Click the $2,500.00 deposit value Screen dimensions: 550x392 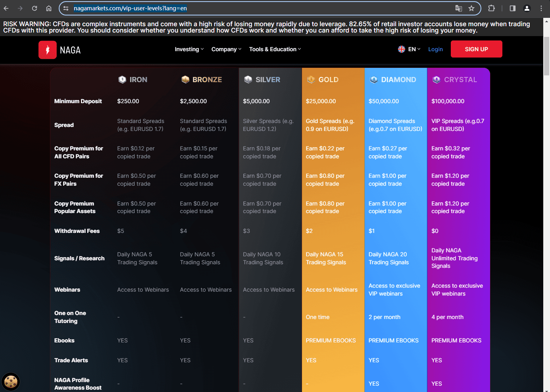coord(193,101)
